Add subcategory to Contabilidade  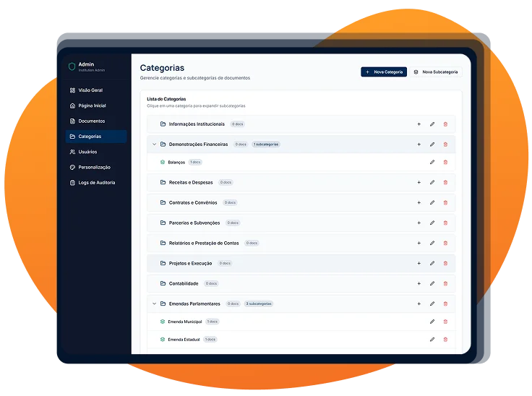point(419,283)
